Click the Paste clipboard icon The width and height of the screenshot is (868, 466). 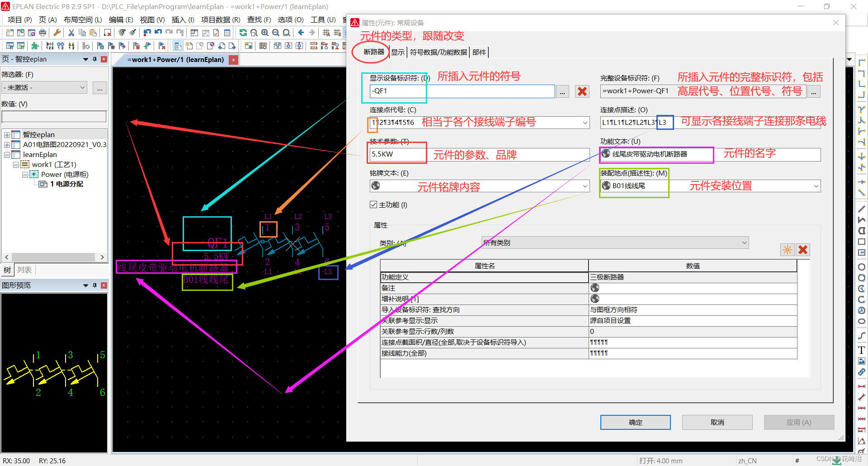(93, 33)
